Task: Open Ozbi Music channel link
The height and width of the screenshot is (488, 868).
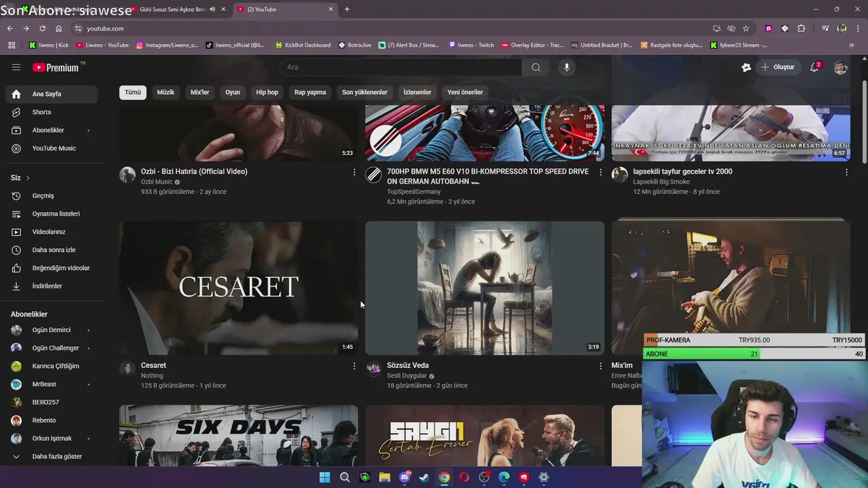Action: pyautogui.click(x=157, y=182)
